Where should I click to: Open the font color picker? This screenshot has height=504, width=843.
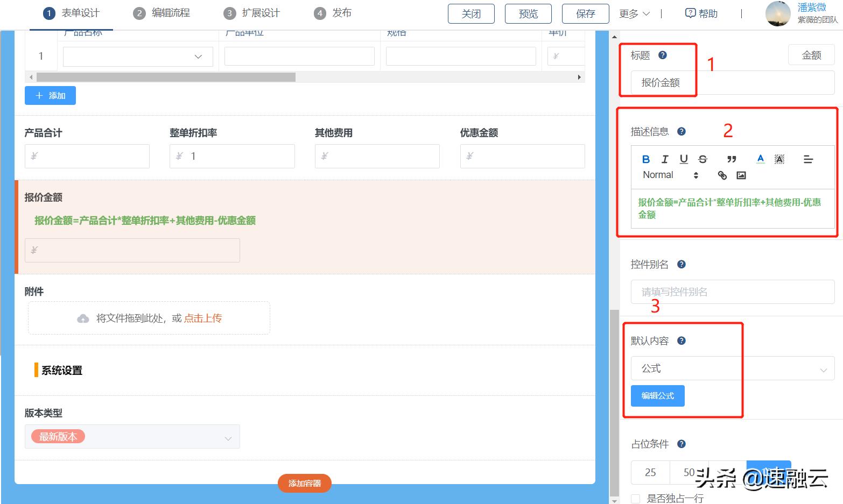coord(760,159)
